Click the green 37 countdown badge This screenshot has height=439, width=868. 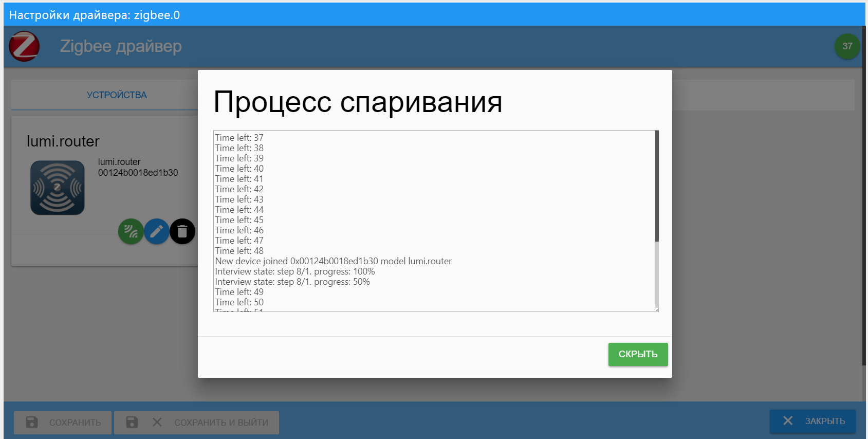[847, 46]
